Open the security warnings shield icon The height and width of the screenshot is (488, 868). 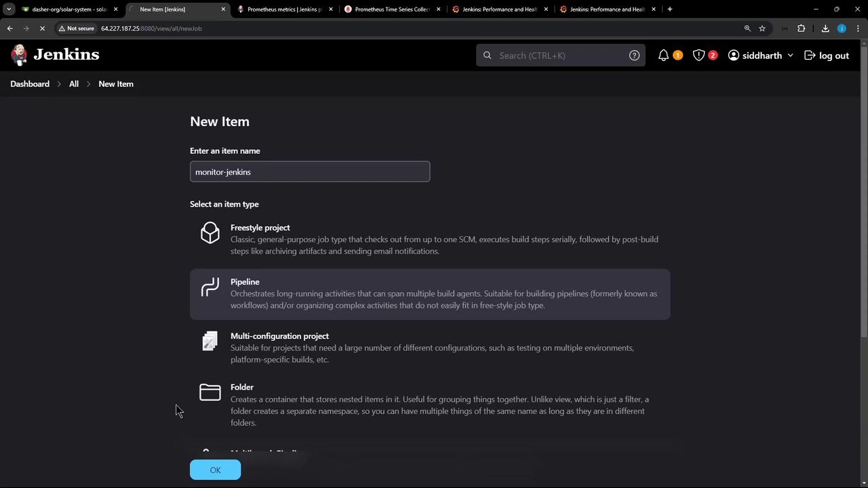coord(698,56)
